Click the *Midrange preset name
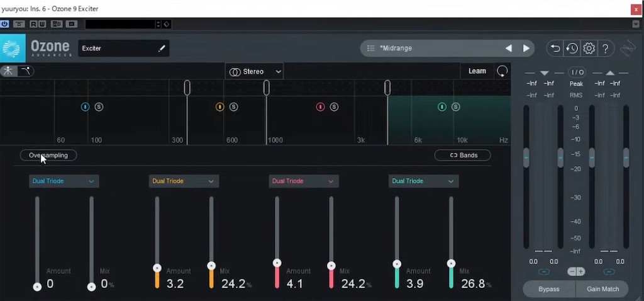 click(x=396, y=48)
